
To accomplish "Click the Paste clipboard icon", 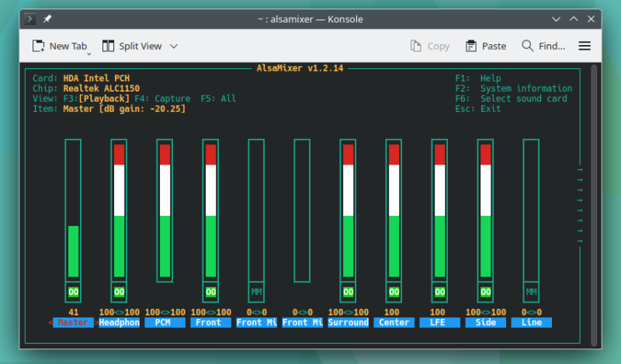I will click(471, 46).
